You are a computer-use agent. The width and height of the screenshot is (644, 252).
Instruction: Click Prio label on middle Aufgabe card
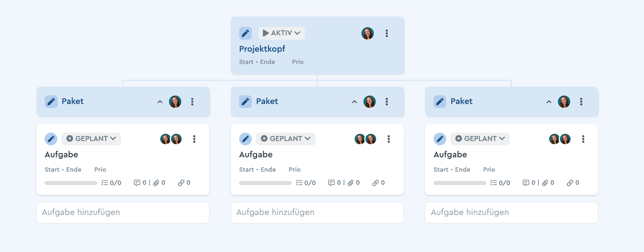(x=295, y=170)
